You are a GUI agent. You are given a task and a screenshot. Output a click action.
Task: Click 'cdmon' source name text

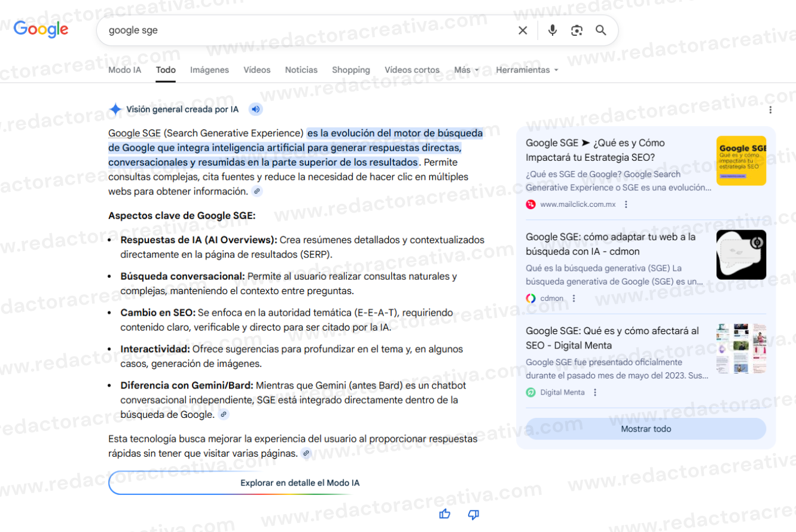pyautogui.click(x=551, y=298)
